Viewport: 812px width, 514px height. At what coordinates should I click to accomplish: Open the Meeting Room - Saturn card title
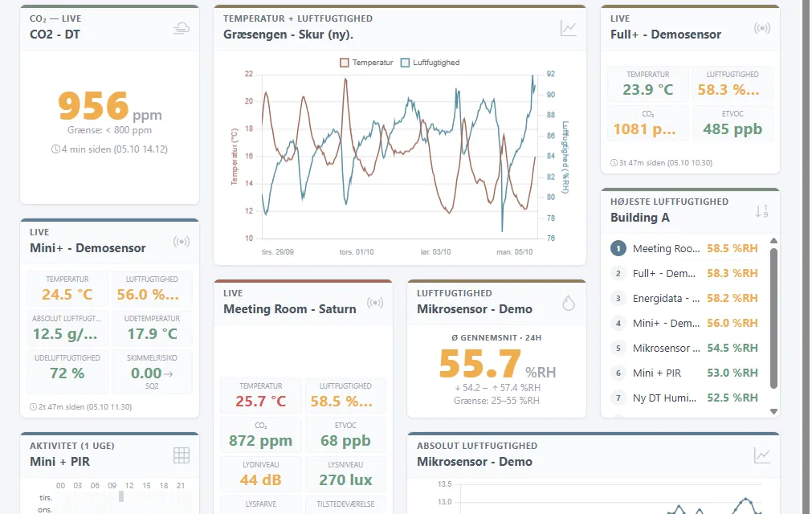coord(289,309)
